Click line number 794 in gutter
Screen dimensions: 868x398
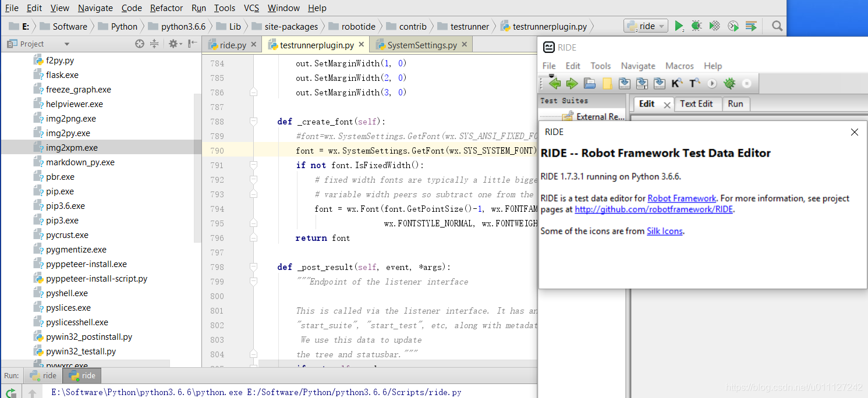pyautogui.click(x=217, y=209)
